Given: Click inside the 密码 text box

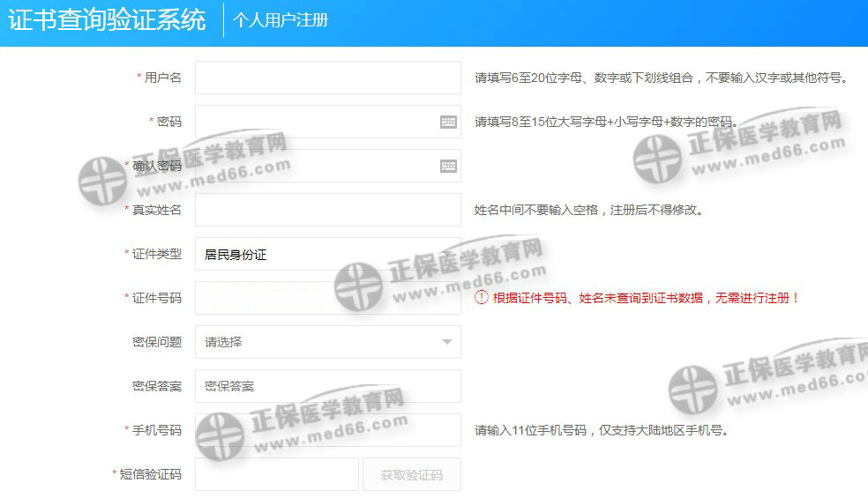Looking at the screenshot, I should [x=313, y=122].
